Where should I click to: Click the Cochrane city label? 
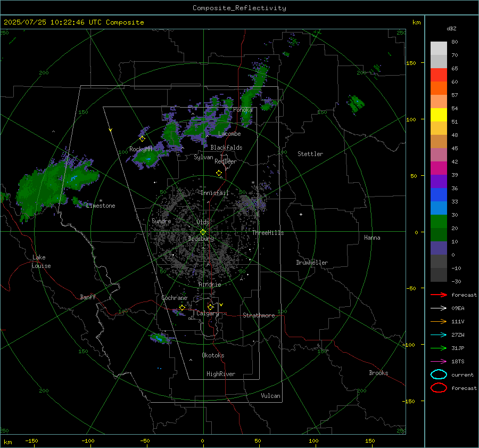(x=174, y=298)
